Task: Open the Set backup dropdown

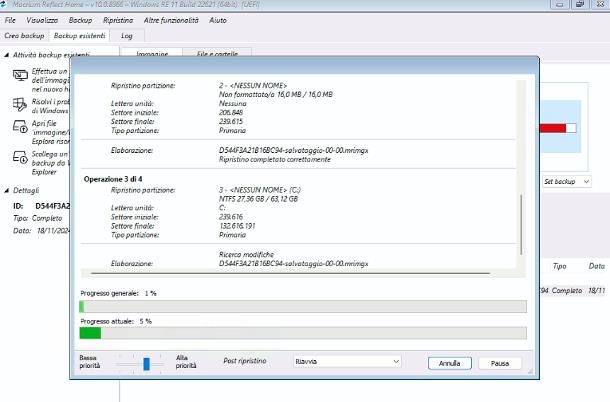Action: click(566, 182)
